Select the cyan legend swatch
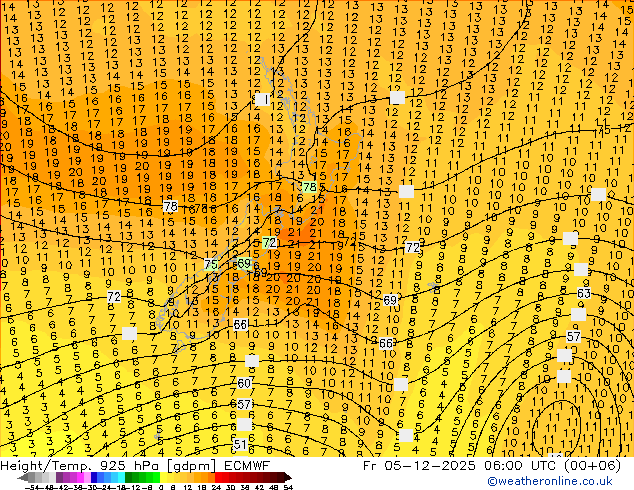This screenshot has height=490, width=634. pyautogui.click(x=121, y=478)
